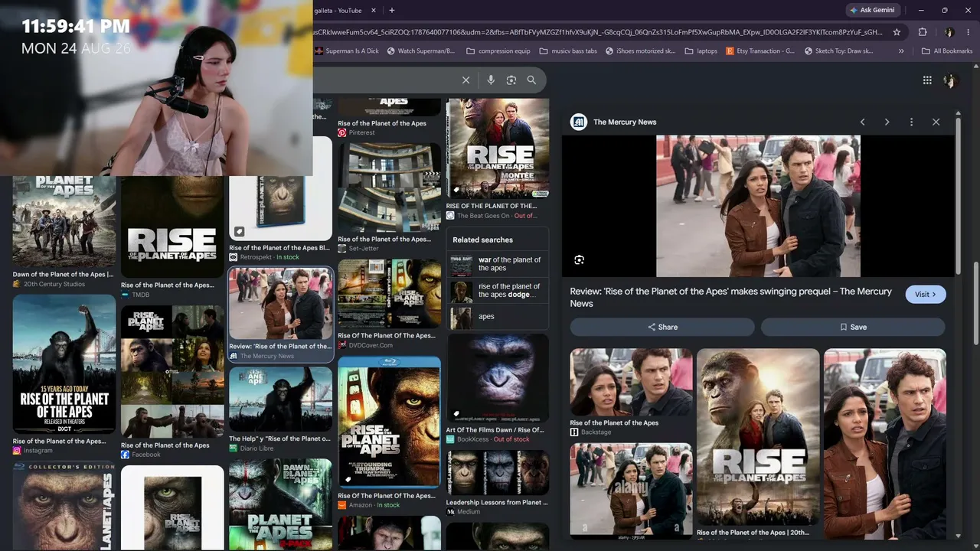Clear the Google search box

(465, 80)
